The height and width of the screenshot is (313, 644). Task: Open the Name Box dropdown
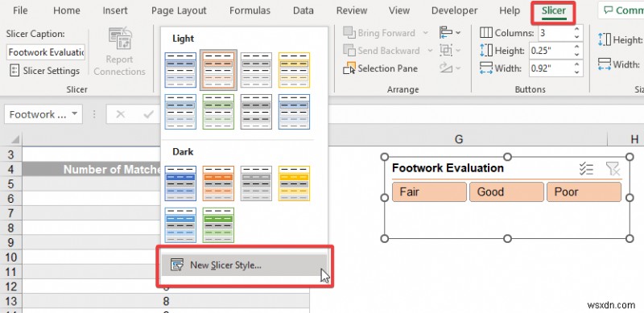click(x=74, y=114)
